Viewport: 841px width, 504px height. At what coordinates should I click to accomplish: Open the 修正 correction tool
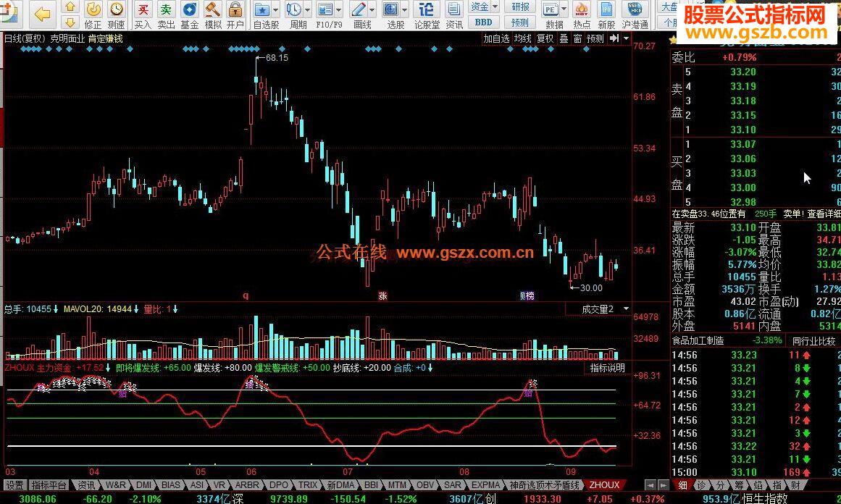[x=93, y=15]
